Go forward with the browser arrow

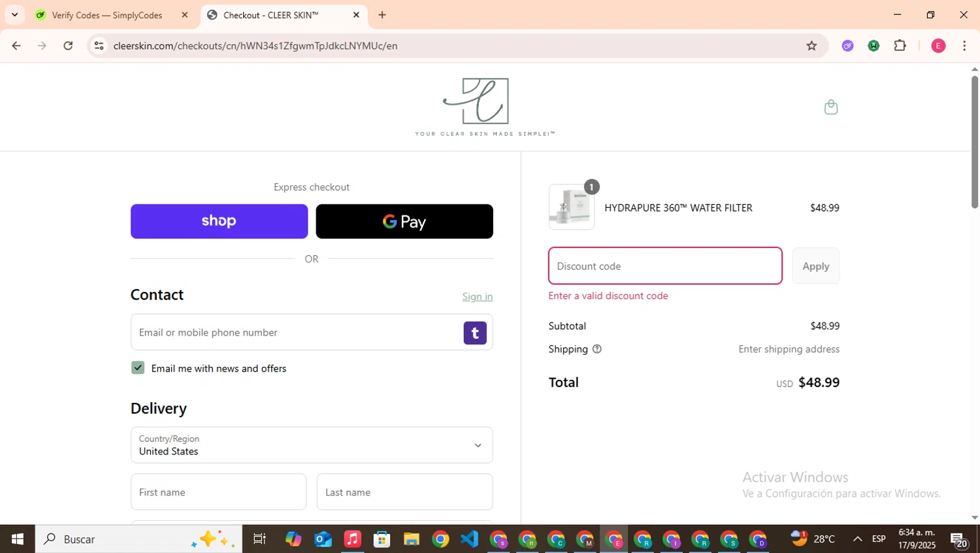[42, 46]
